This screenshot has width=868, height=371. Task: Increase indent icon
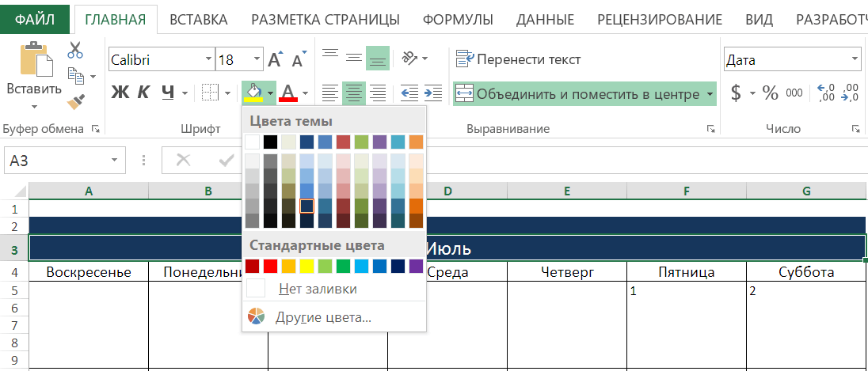click(x=433, y=93)
